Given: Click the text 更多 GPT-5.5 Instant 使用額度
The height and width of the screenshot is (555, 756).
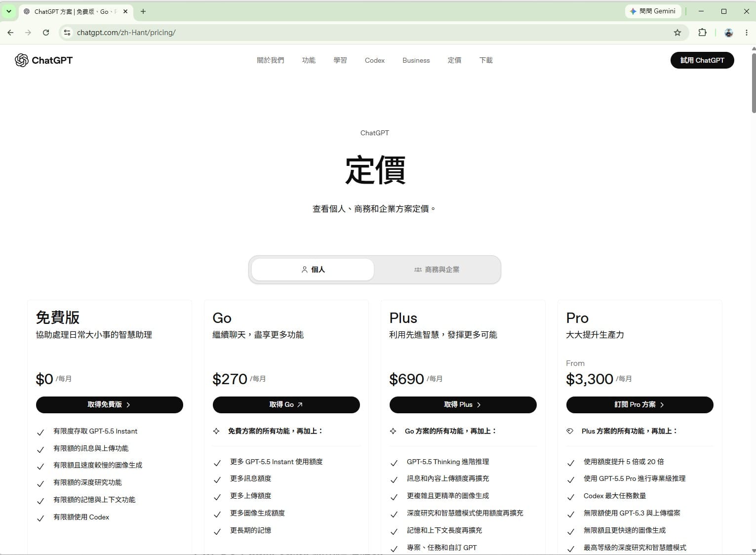Looking at the screenshot, I should [277, 462].
